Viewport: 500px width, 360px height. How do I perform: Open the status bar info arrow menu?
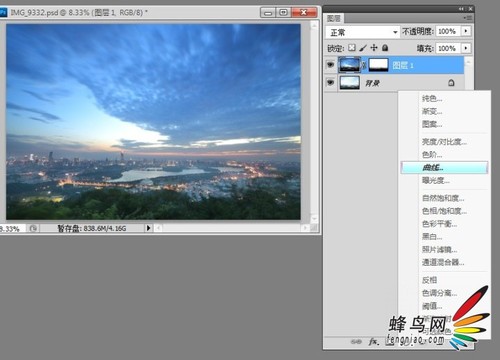click(x=149, y=228)
